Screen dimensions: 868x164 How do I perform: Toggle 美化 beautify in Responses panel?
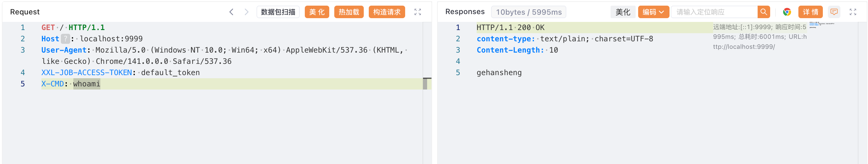click(622, 12)
